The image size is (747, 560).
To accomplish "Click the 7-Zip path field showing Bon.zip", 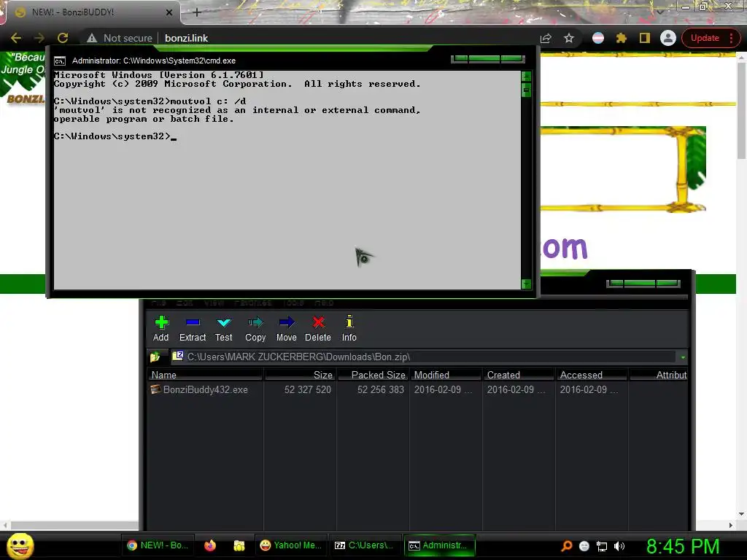I will 423,357.
